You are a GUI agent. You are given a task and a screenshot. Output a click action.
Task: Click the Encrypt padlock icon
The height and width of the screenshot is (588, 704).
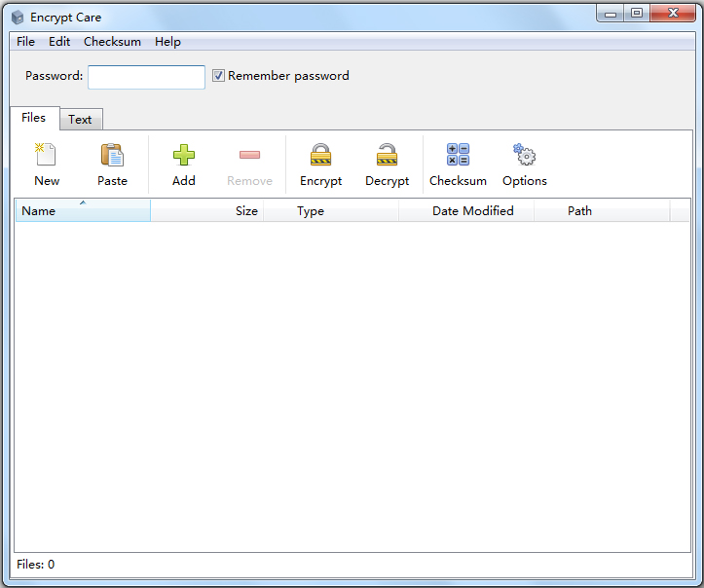[320, 155]
